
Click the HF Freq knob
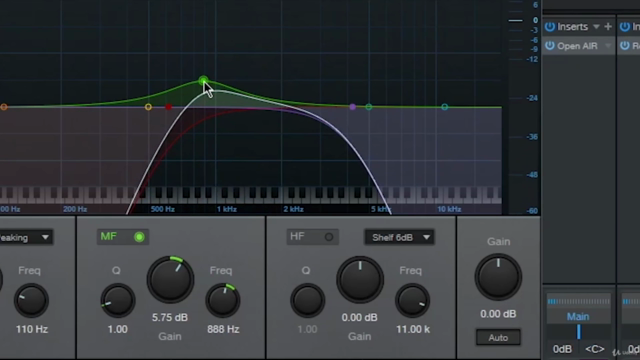pyautogui.click(x=412, y=301)
